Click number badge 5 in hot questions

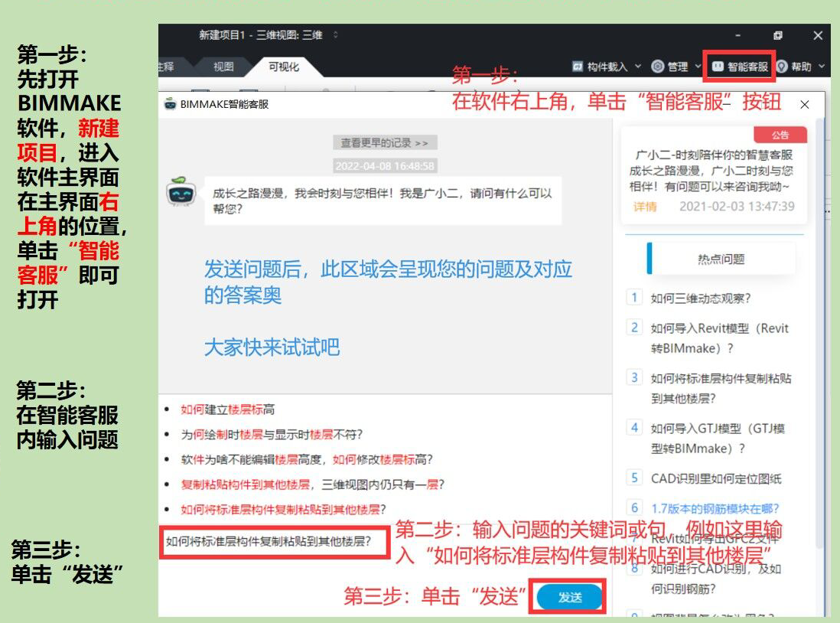click(x=634, y=478)
